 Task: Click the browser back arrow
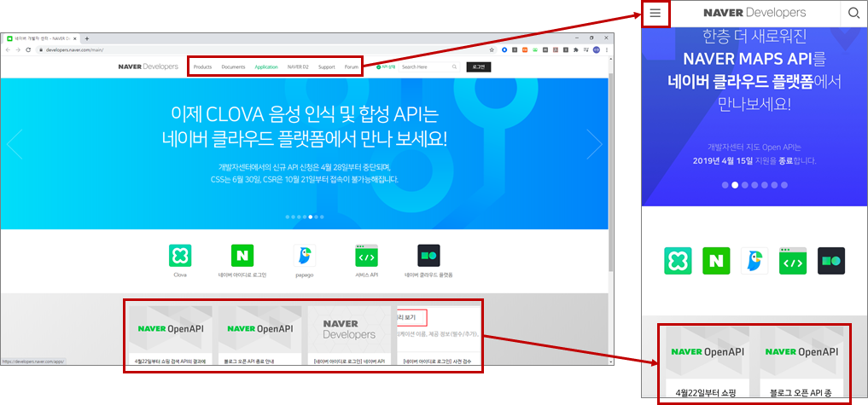[x=9, y=49]
